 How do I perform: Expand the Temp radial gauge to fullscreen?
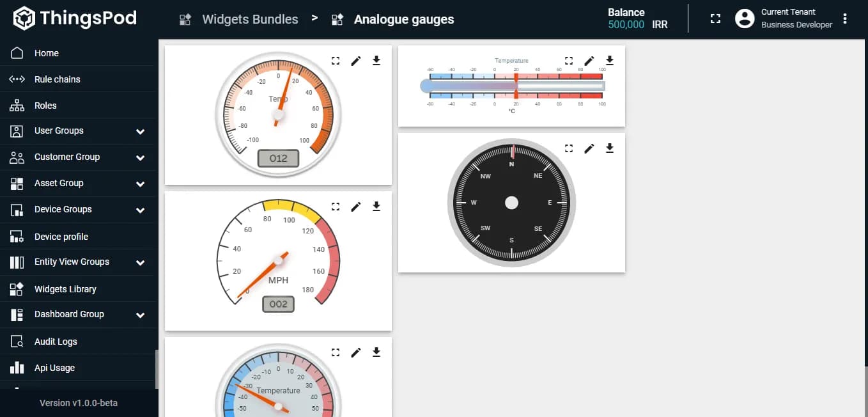(336, 61)
